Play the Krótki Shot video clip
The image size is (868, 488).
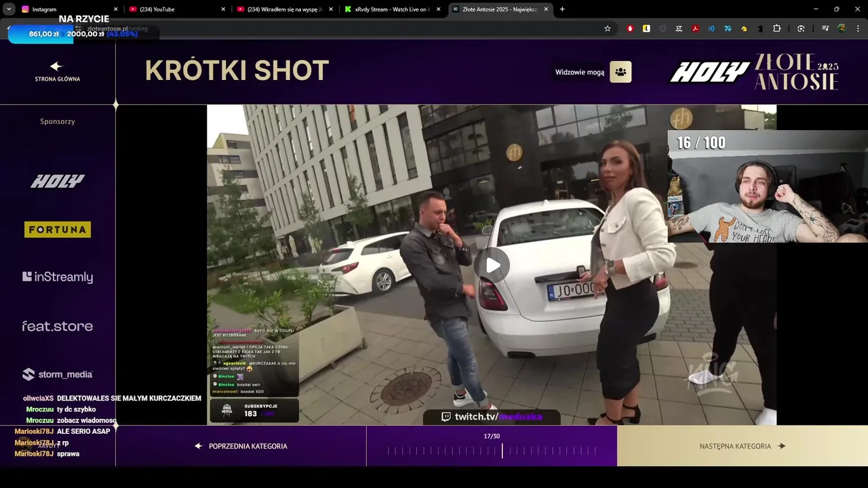click(x=492, y=265)
